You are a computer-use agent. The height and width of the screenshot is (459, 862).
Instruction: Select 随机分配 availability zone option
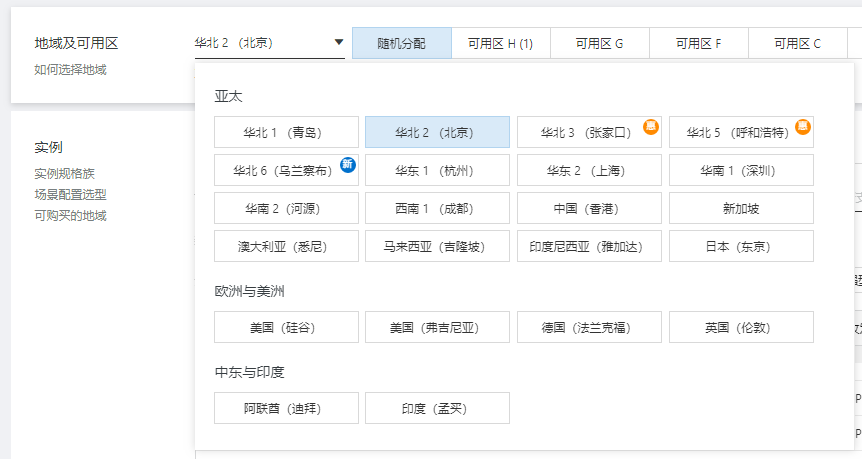click(401, 43)
